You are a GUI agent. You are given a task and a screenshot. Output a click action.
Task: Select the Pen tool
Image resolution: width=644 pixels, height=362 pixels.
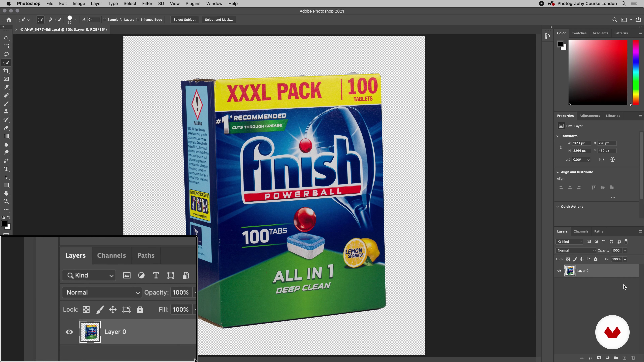pyautogui.click(x=6, y=161)
